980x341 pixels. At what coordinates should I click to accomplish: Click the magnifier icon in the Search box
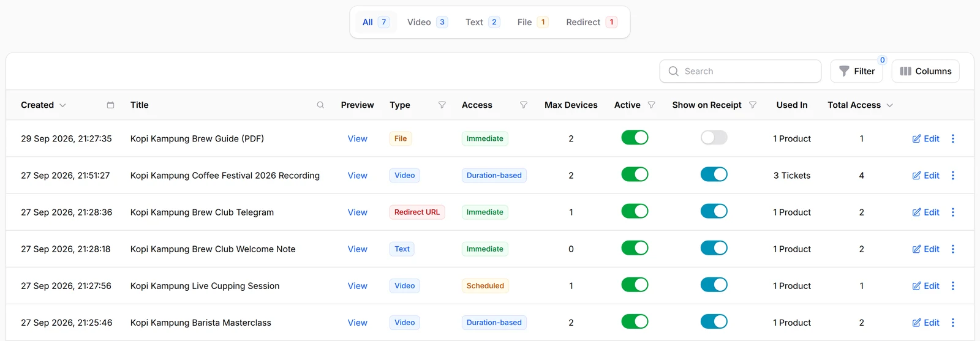(x=674, y=71)
